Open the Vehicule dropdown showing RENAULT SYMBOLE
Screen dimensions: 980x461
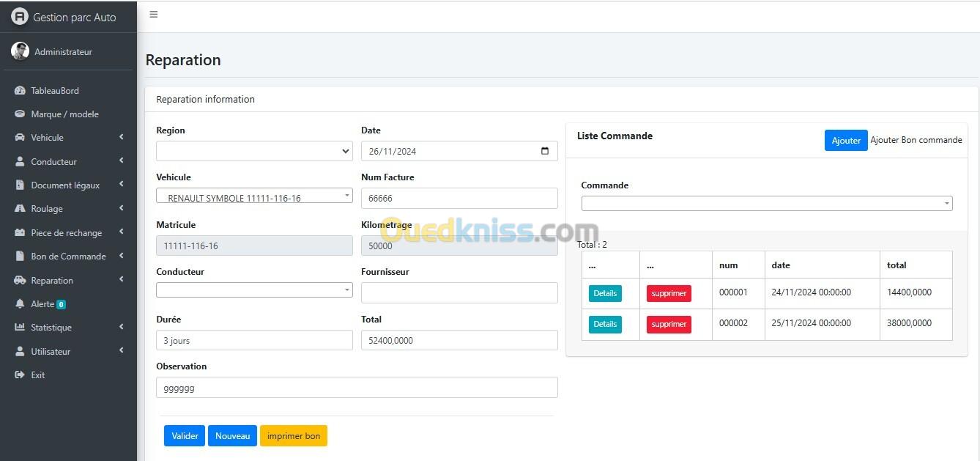(253, 196)
